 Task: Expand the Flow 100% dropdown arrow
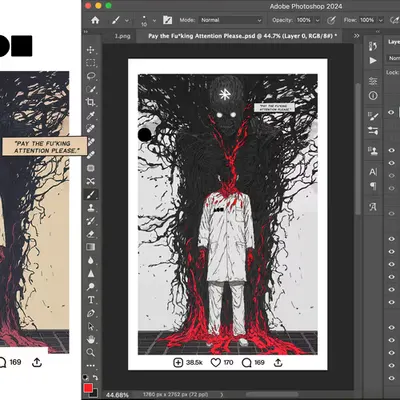tap(381, 20)
